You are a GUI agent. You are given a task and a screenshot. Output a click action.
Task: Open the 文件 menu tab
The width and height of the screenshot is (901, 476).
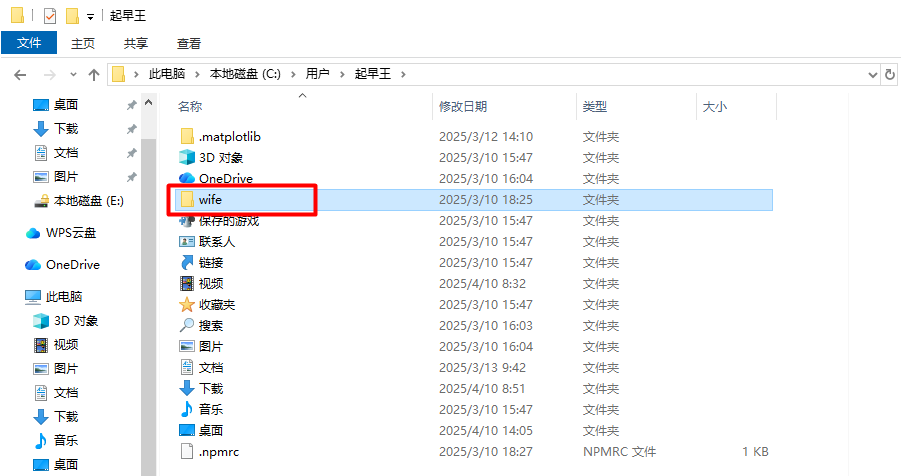(x=29, y=43)
